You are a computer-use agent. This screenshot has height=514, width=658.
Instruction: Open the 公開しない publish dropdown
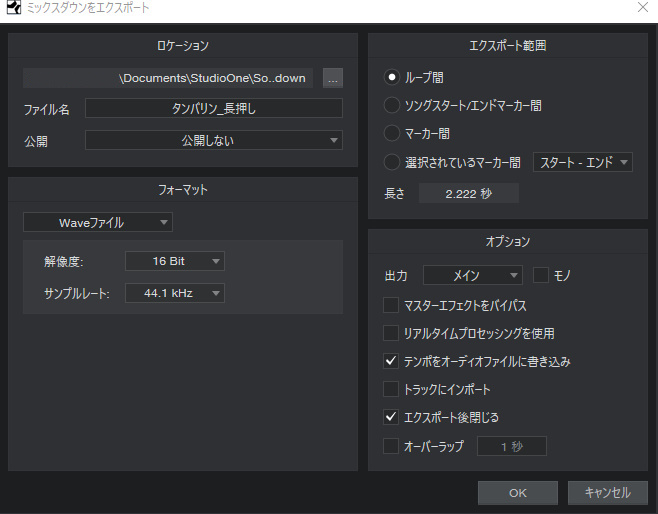click(x=214, y=140)
